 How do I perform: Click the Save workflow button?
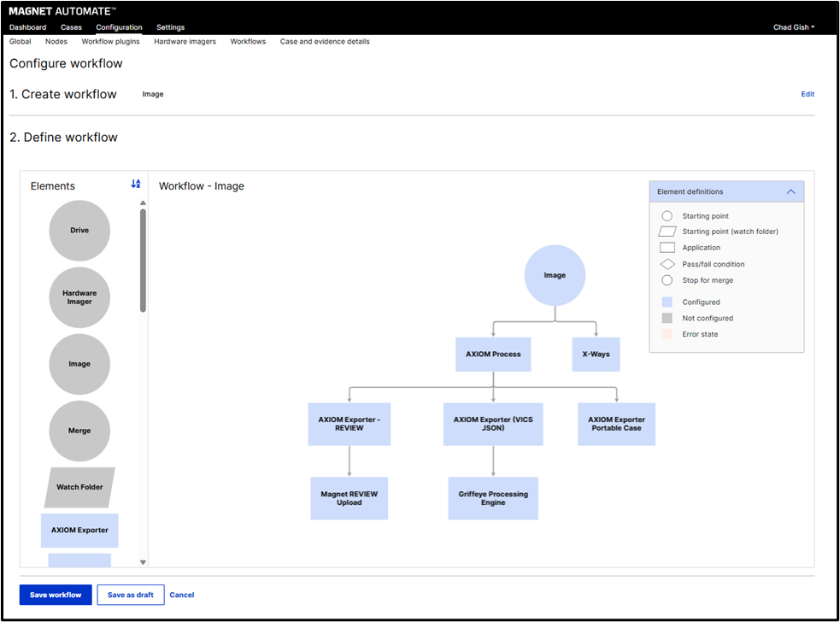tap(56, 595)
